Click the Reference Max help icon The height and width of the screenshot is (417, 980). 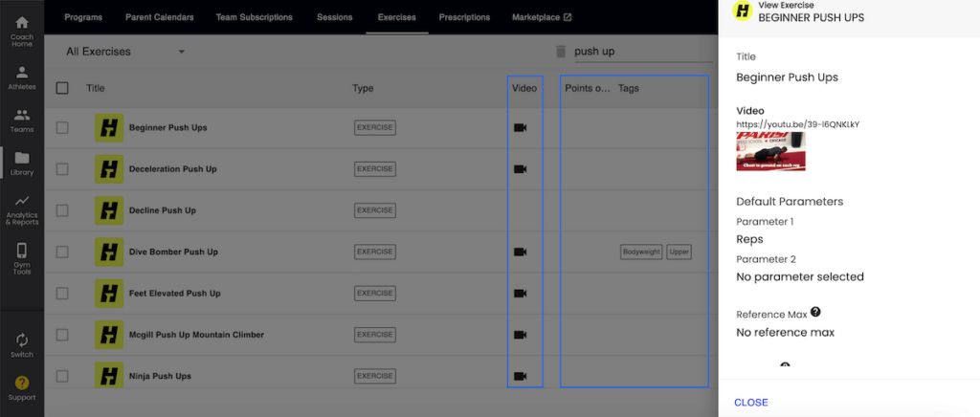(x=815, y=312)
